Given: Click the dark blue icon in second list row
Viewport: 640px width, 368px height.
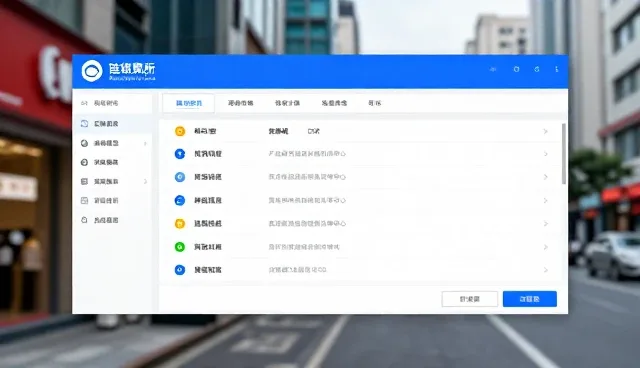Looking at the screenshot, I should [x=180, y=154].
